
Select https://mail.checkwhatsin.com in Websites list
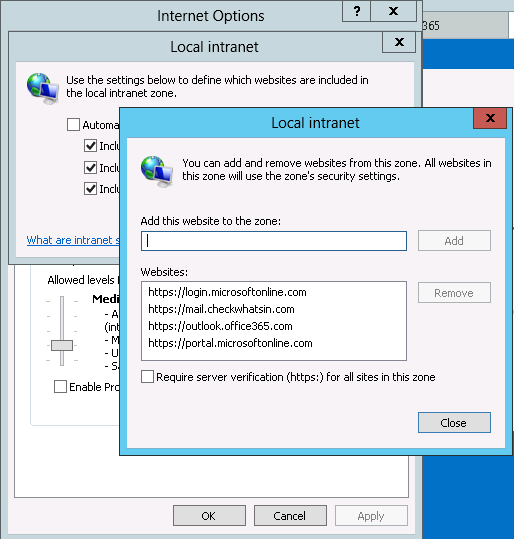tap(221, 309)
